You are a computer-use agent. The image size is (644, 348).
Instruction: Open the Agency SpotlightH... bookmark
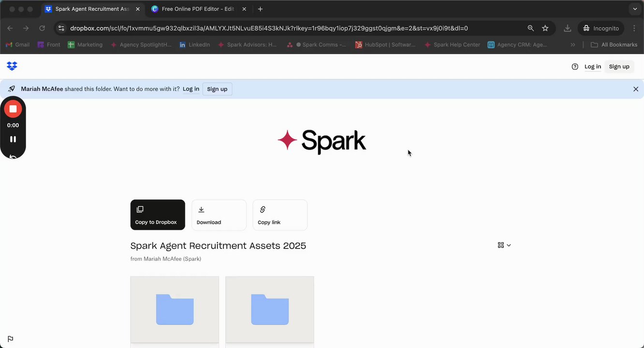(x=141, y=44)
